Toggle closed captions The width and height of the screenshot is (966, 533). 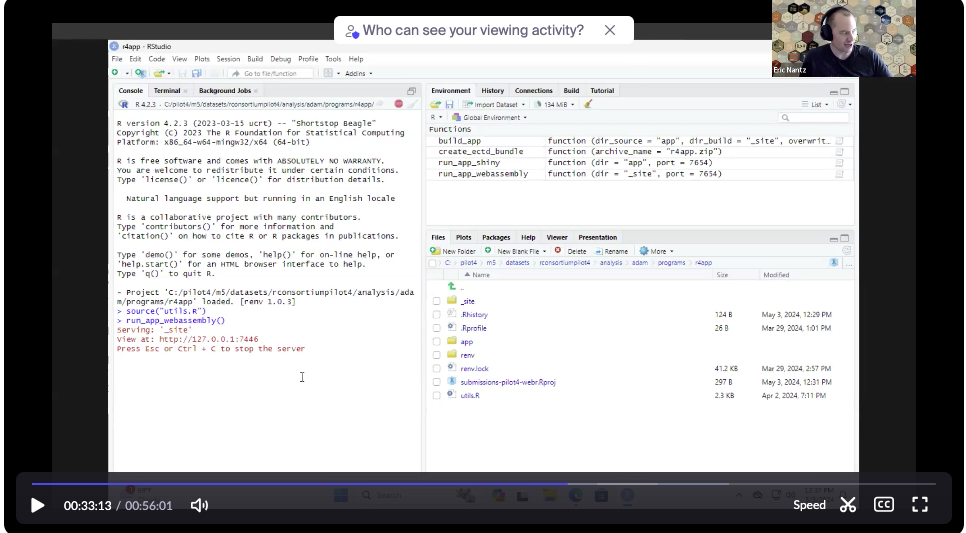pyautogui.click(x=884, y=505)
